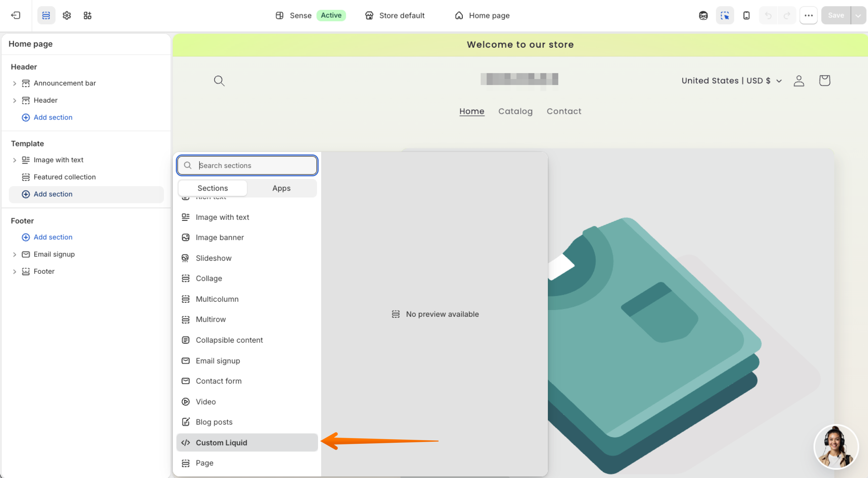
Task: Click the Contact form envelope icon
Action: click(x=185, y=381)
